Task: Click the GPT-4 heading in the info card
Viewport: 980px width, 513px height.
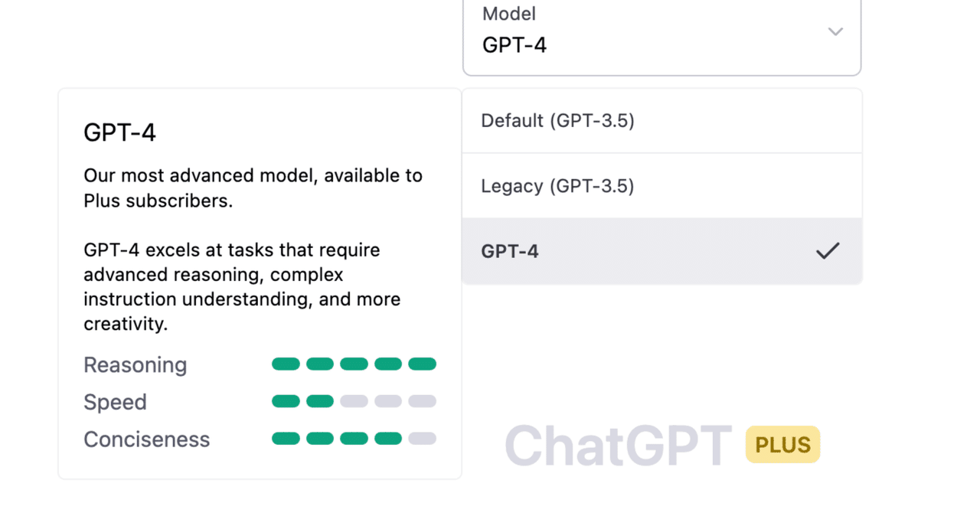Action: [x=119, y=133]
